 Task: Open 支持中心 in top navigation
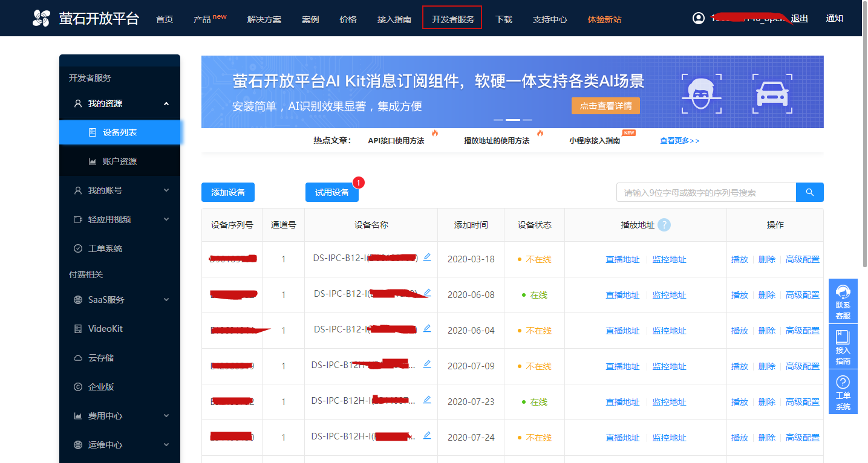pyautogui.click(x=550, y=19)
